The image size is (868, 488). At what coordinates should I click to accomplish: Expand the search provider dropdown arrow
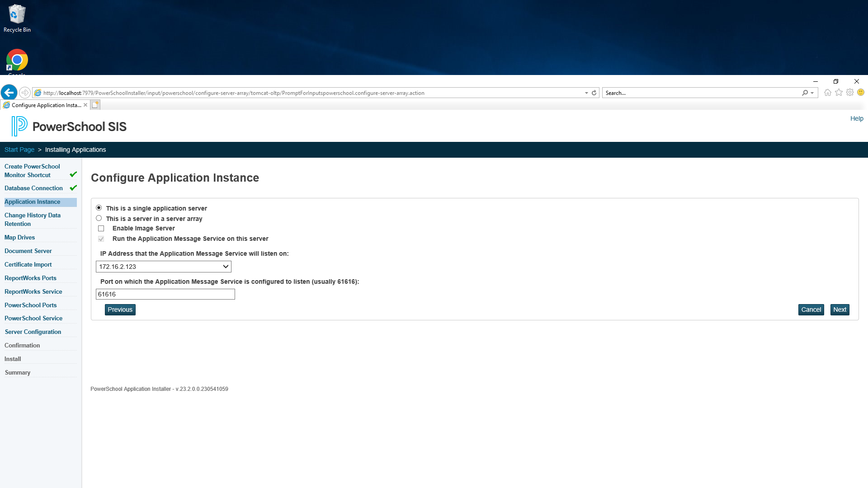pos(812,93)
